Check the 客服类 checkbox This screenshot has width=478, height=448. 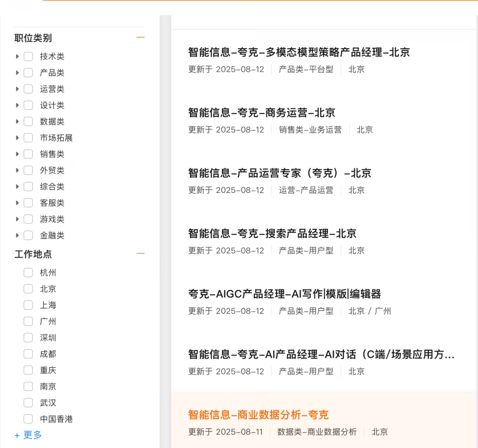pos(28,203)
